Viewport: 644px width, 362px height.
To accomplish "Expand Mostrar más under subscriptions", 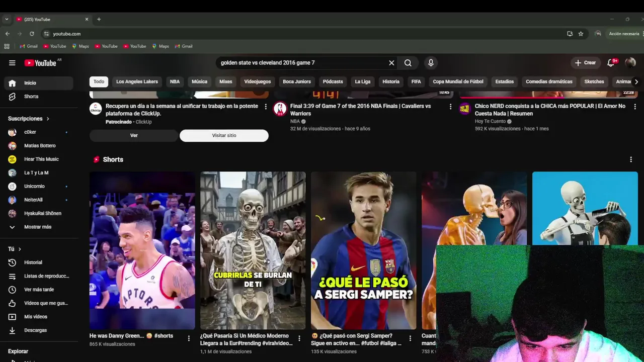I will point(39,227).
